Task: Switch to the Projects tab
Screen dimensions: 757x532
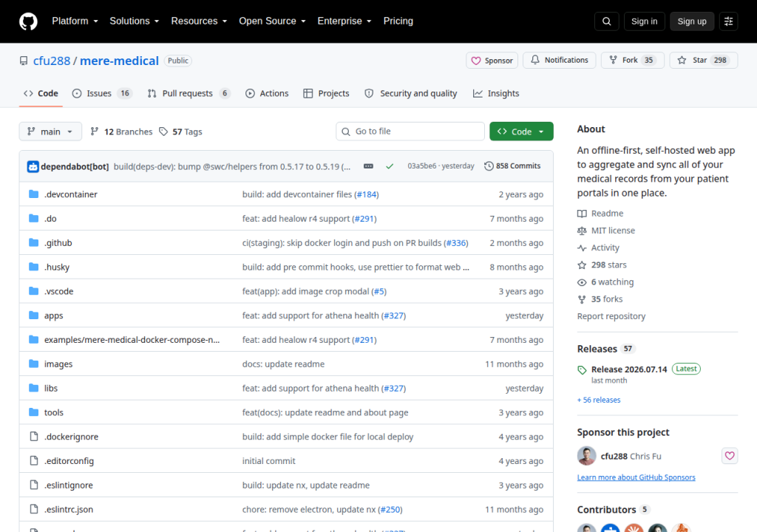Action: [x=326, y=93]
